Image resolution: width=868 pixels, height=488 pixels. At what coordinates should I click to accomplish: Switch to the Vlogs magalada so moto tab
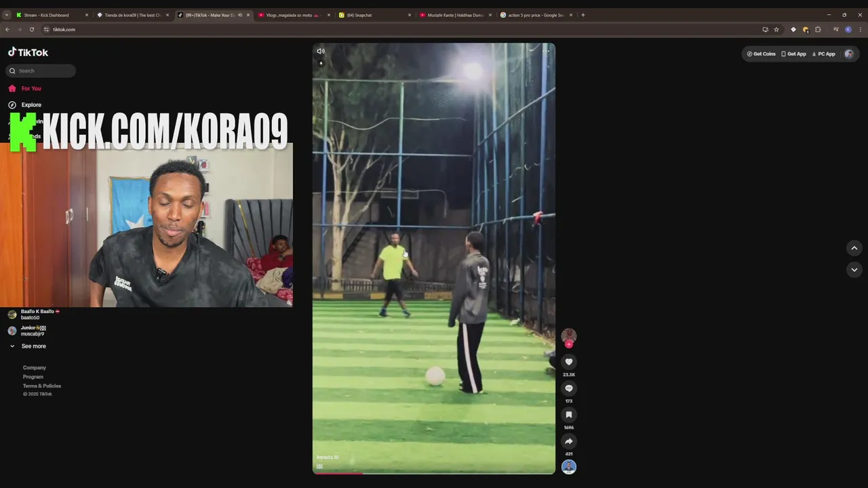293,15
